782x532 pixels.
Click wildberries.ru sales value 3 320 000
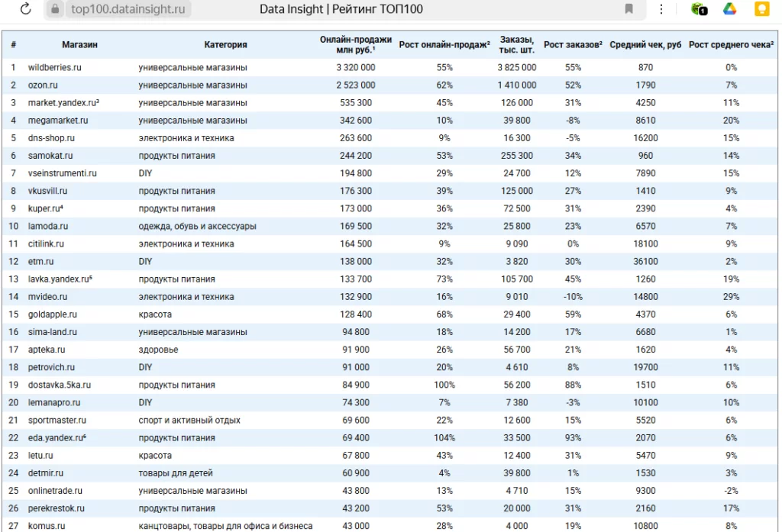coord(356,67)
